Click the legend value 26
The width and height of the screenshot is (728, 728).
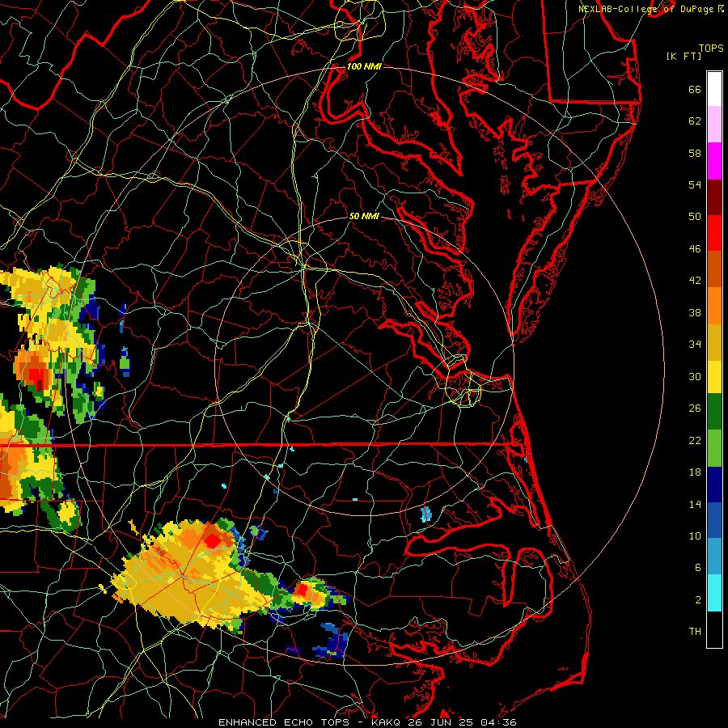pos(695,408)
